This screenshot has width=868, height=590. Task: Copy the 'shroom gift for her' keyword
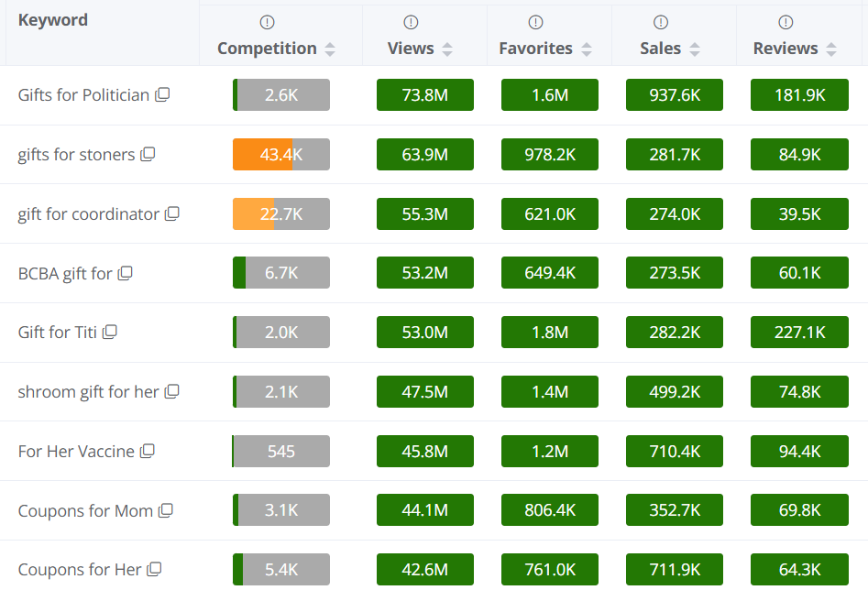click(172, 391)
